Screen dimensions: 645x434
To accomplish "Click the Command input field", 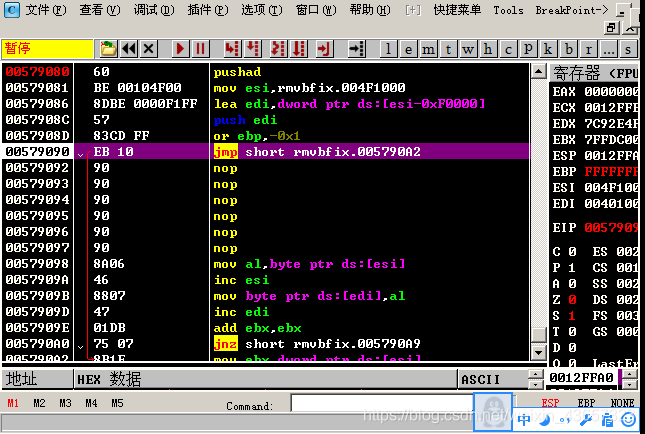I will 382,403.
